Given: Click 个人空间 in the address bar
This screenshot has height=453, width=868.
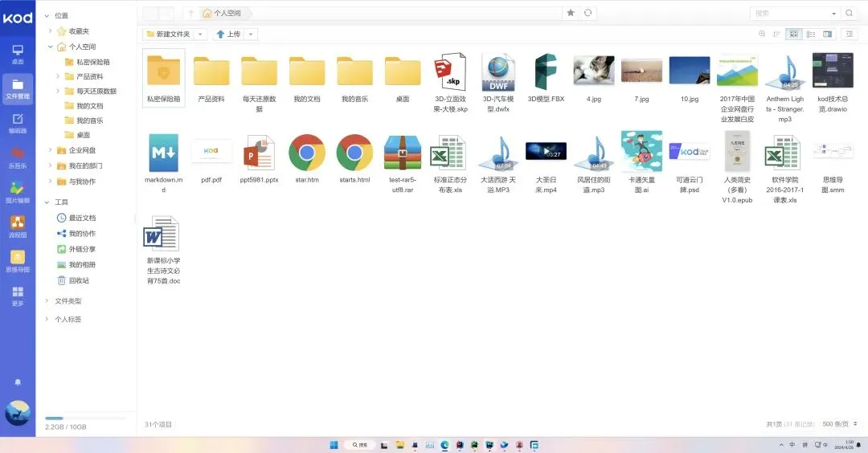Looking at the screenshot, I should (x=223, y=13).
